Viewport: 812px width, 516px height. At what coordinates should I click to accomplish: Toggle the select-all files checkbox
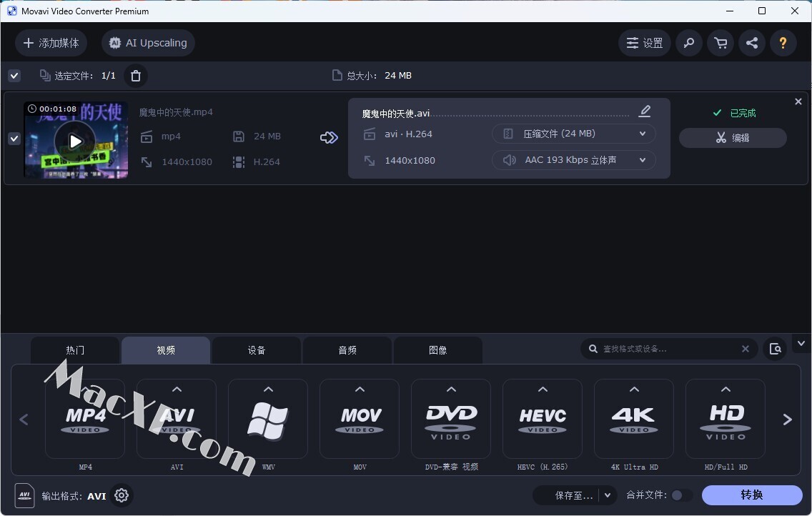click(14, 76)
